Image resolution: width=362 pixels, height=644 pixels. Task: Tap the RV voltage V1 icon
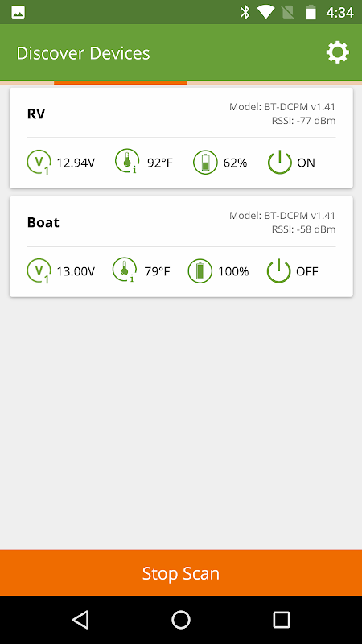[39, 163]
